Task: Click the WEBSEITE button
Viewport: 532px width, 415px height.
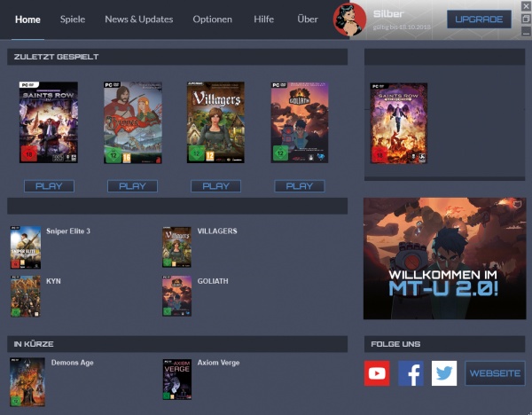Action: 495,373
